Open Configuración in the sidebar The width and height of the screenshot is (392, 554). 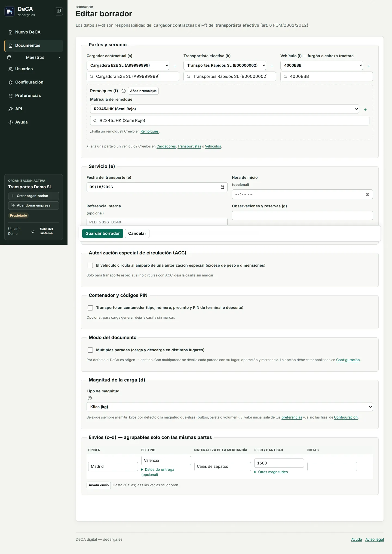click(34, 82)
